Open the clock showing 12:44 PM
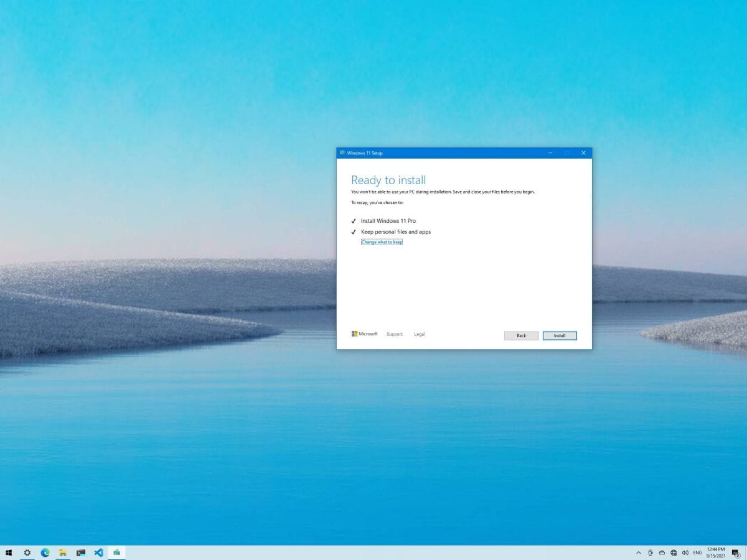Viewport: 747px width, 560px height. pos(716,553)
